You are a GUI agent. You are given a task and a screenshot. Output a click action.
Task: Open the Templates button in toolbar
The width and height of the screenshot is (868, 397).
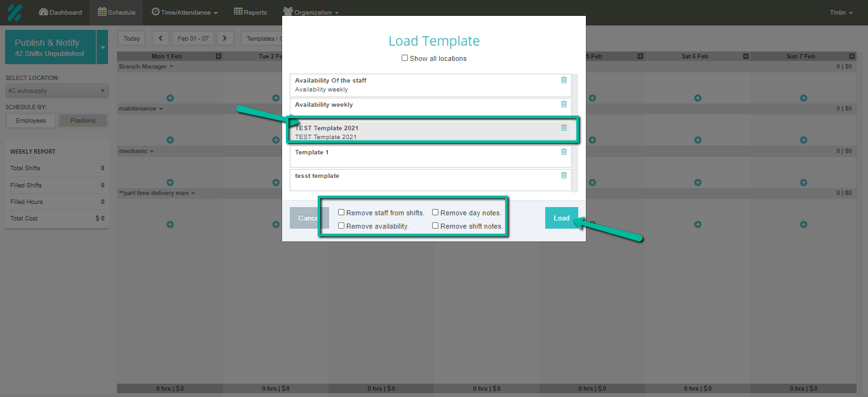(262, 39)
